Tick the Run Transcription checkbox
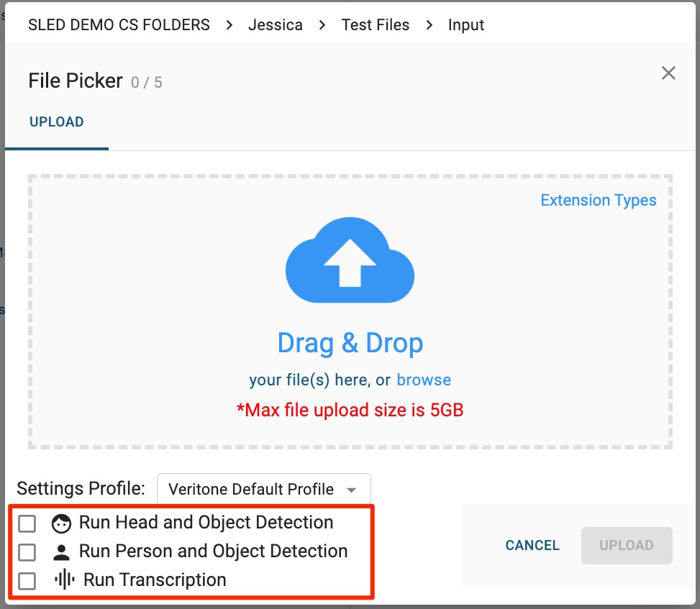 tap(27, 581)
